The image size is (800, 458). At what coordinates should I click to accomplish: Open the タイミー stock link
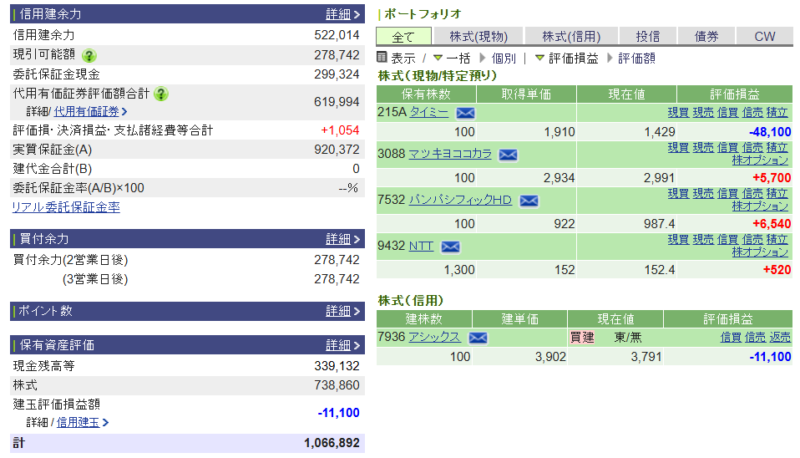click(x=429, y=112)
